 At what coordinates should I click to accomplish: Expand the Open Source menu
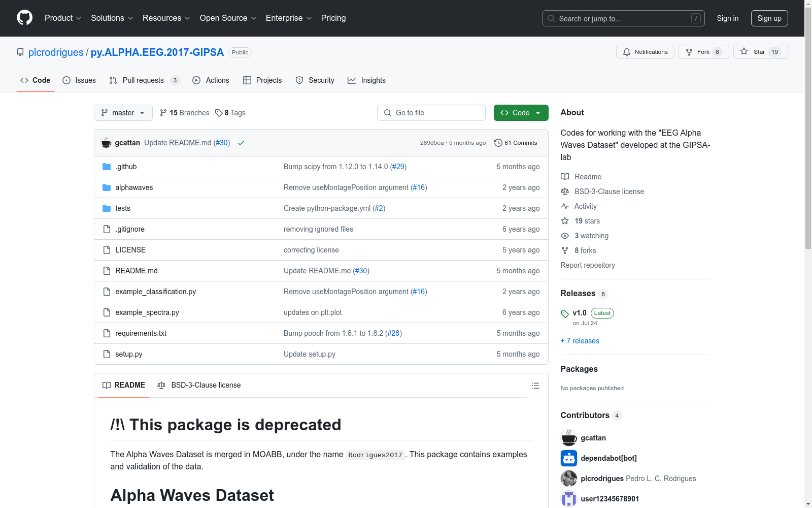[228, 18]
